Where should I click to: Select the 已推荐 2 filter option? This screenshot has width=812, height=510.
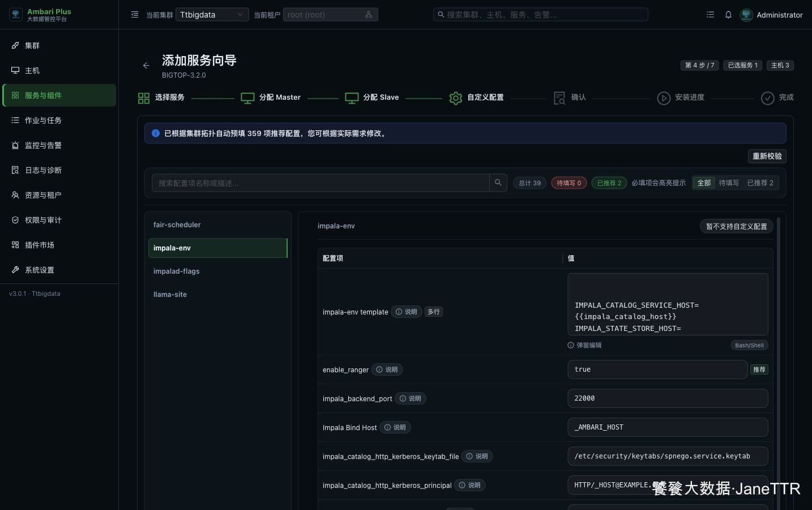(x=760, y=183)
